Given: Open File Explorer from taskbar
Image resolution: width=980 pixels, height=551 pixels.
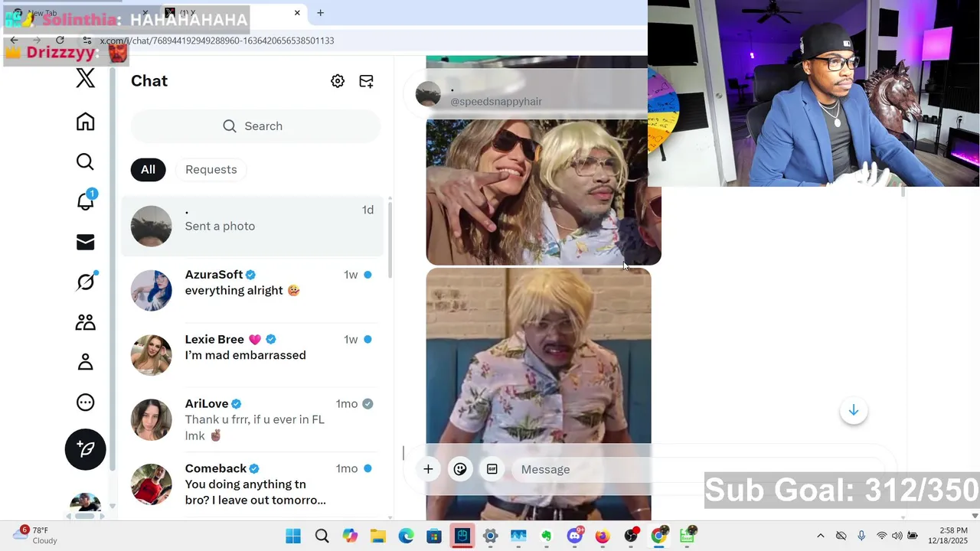Looking at the screenshot, I should [377, 536].
